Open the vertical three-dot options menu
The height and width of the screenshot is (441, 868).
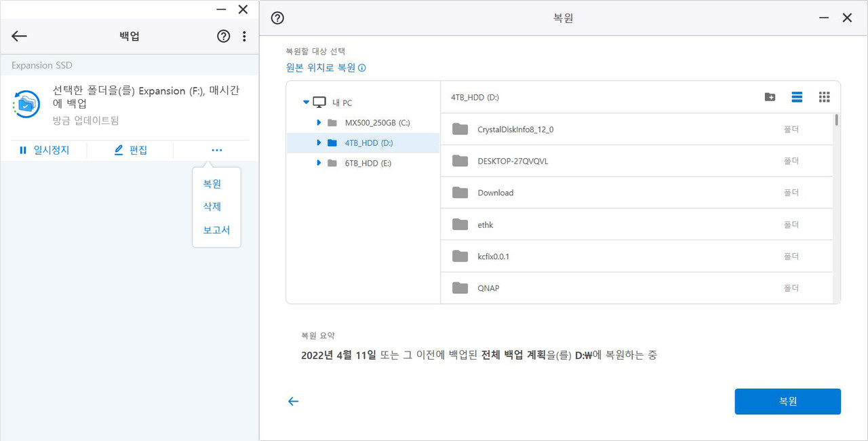click(244, 37)
